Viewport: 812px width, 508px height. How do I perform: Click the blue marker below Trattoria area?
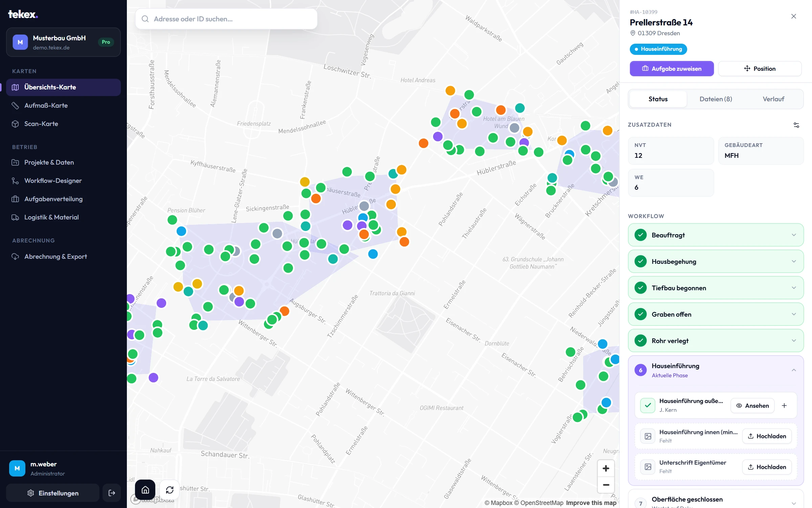click(x=373, y=254)
